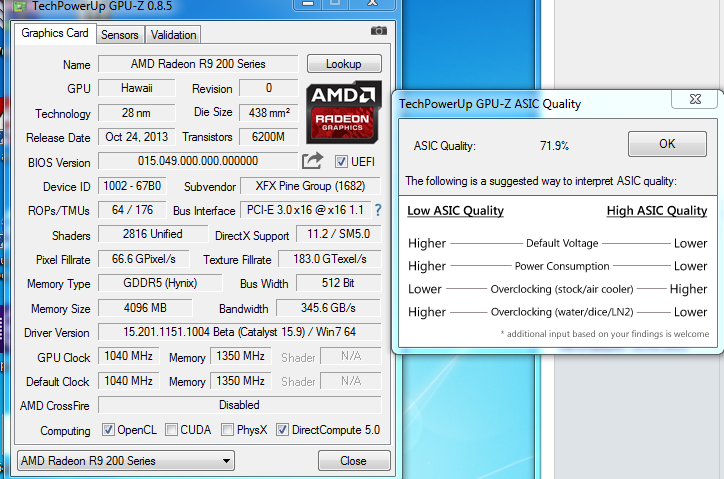This screenshot has width=724, height=479.
Task: Take a screenshot with the camera icon
Action: click(x=379, y=30)
